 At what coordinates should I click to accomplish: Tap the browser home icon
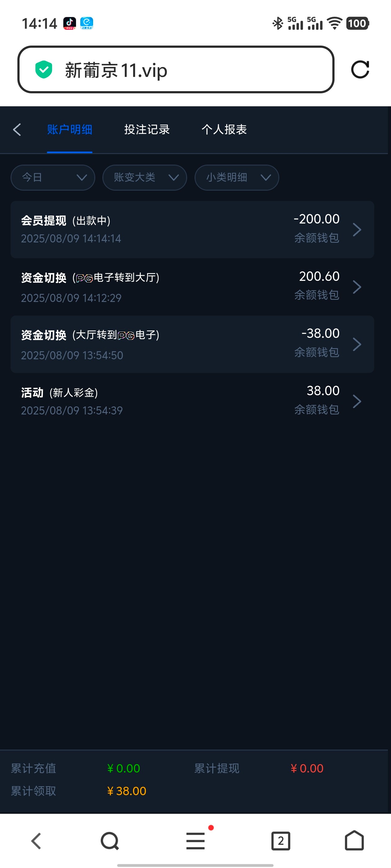click(354, 841)
